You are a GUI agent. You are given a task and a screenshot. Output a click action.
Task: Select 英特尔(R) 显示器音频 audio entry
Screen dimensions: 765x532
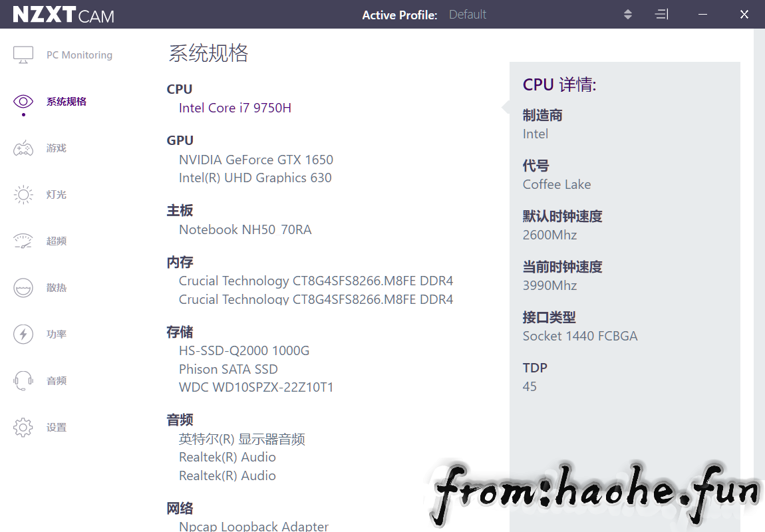click(x=241, y=440)
